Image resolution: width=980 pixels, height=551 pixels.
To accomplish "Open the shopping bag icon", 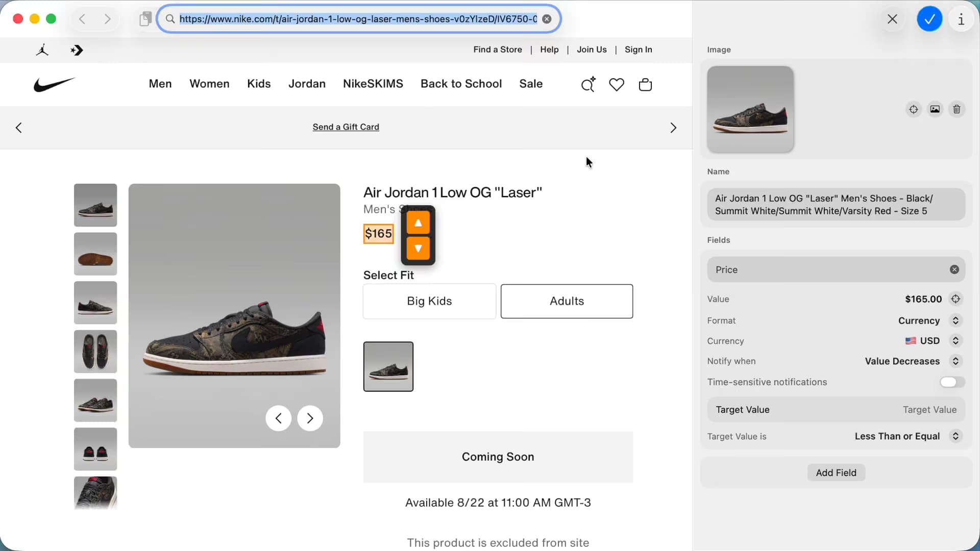I will pos(646,84).
